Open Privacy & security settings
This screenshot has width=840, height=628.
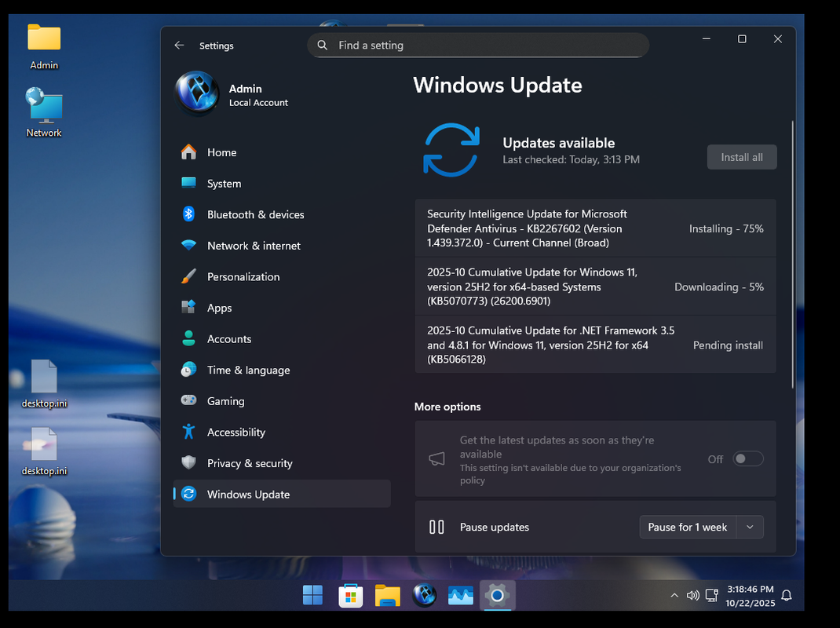point(282,463)
